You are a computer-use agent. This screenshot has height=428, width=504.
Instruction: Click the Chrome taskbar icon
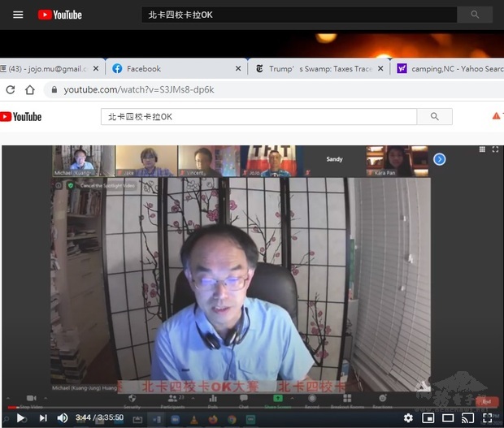pos(232,419)
